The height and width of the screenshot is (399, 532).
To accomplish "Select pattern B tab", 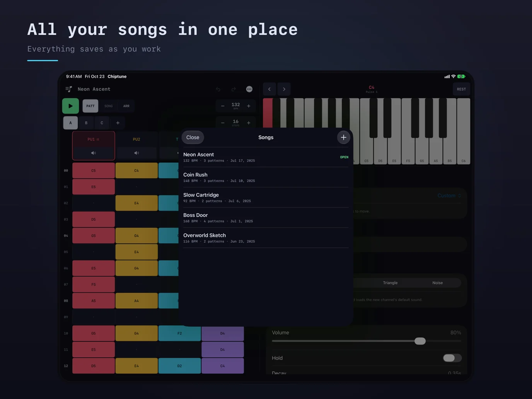I will [86, 123].
